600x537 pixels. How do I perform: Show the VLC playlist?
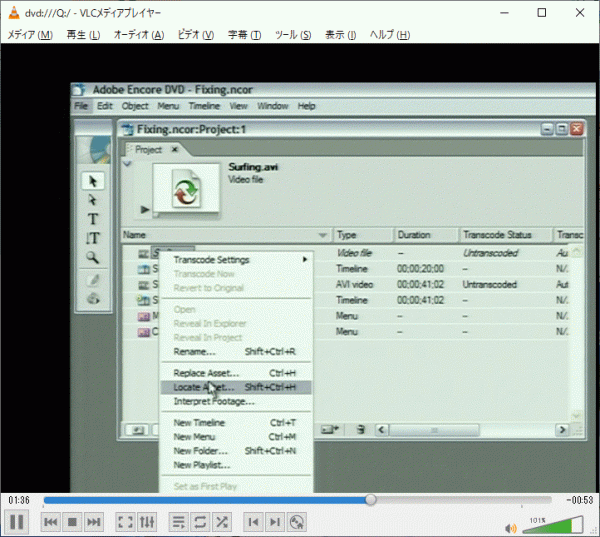179,522
